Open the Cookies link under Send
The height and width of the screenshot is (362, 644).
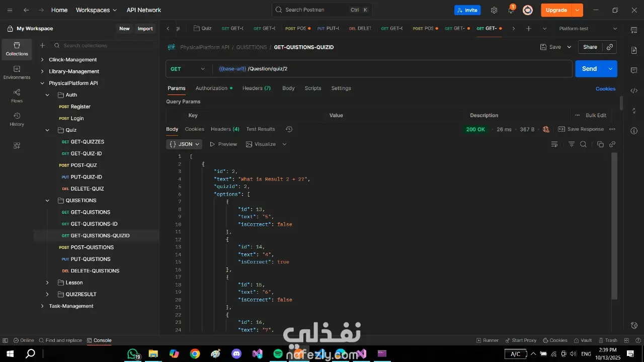(606, 88)
